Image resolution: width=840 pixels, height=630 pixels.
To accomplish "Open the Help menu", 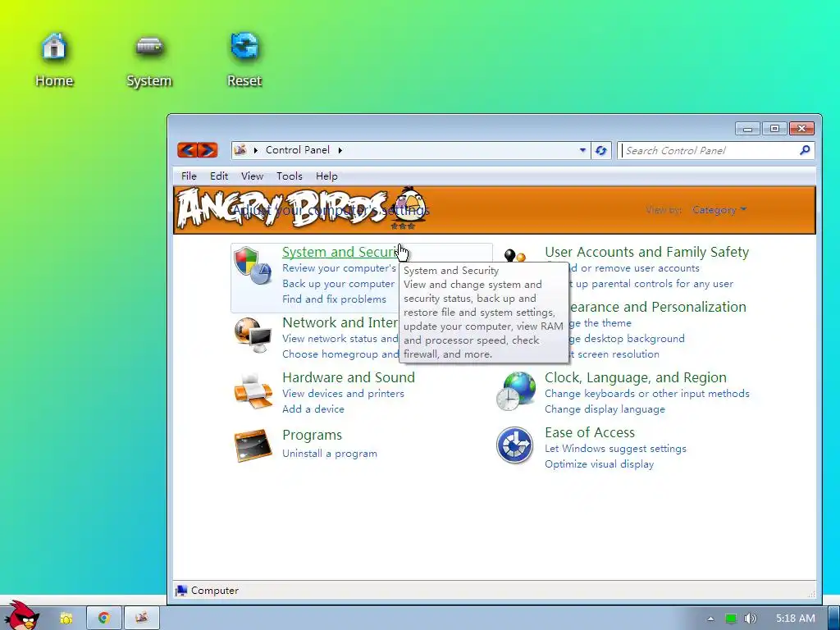I will [x=326, y=176].
